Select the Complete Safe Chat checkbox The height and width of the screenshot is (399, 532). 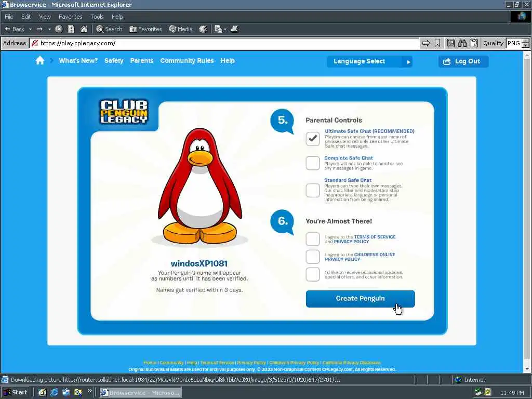click(x=312, y=163)
